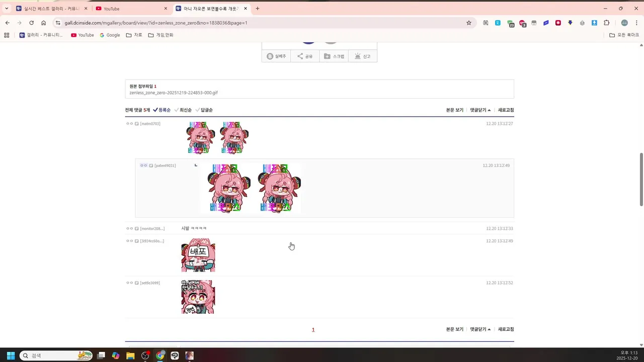This screenshot has height=362, width=644.
Task: Report the post with the 신고 button
Action: click(x=363, y=56)
